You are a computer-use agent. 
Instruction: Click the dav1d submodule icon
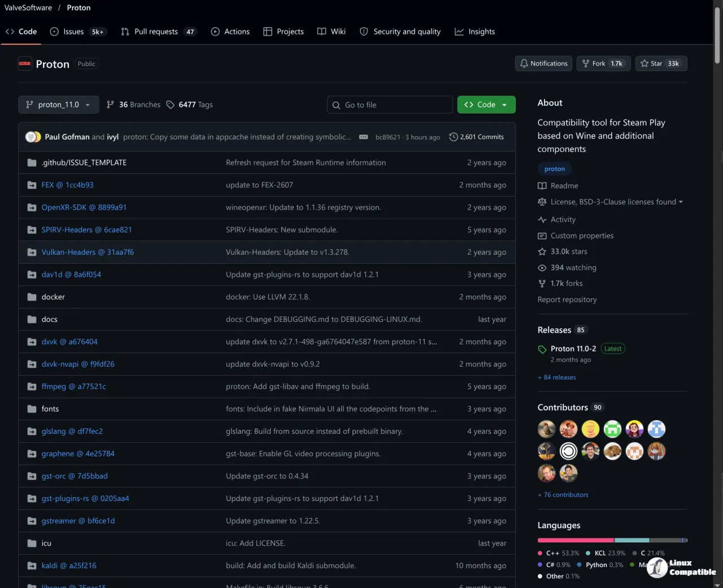click(32, 275)
